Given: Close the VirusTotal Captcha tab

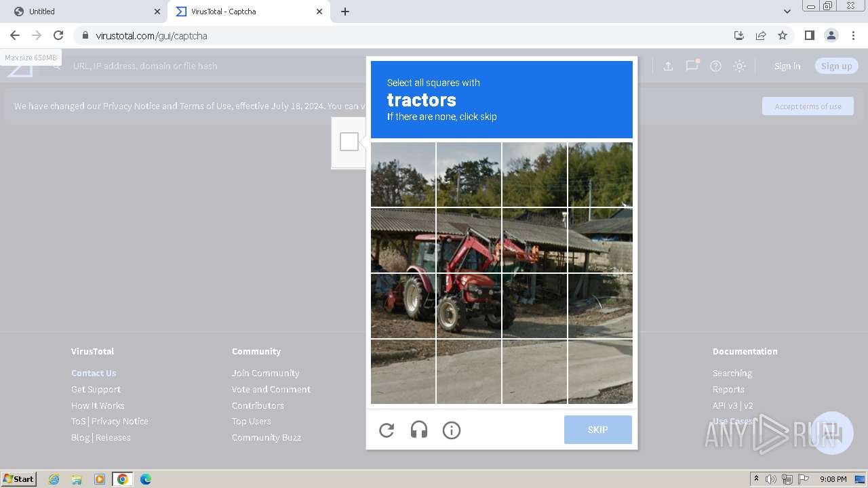Looking at the screenshot, I should tap(319, 12).
